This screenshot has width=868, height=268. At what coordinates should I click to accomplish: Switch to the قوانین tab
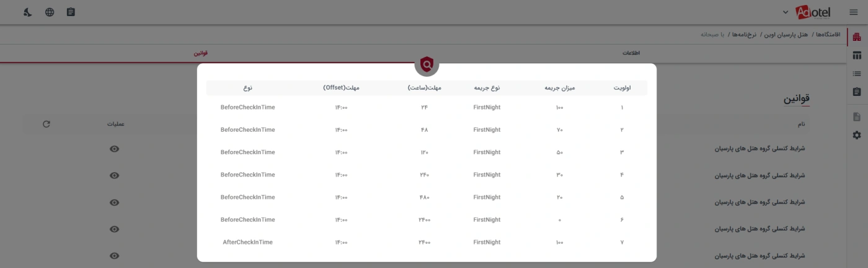pyautogui.click(x=201, y=53)
